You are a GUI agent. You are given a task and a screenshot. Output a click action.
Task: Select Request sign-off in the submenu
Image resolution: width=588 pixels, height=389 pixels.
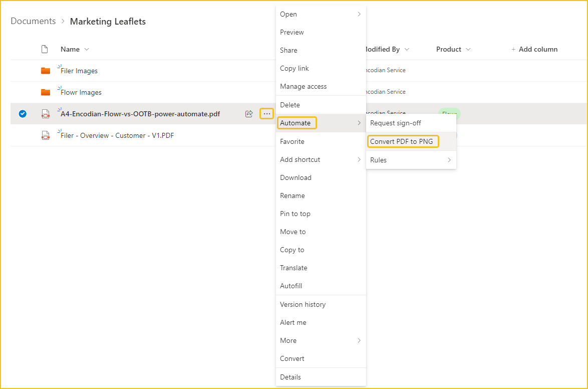[396, 123]
